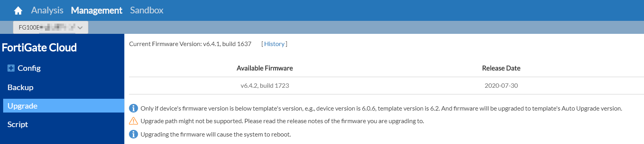Open the Sandbox tab
Viewport: 644px width, 144px height.
(147, 10)
